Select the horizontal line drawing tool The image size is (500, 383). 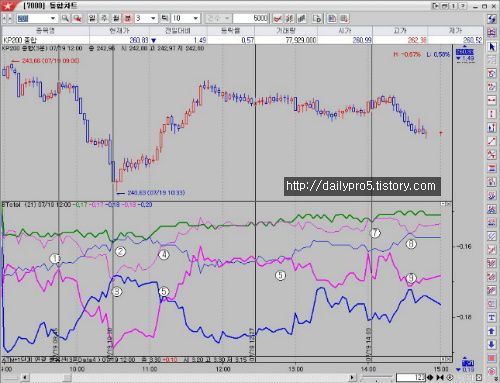click(492, 100)
